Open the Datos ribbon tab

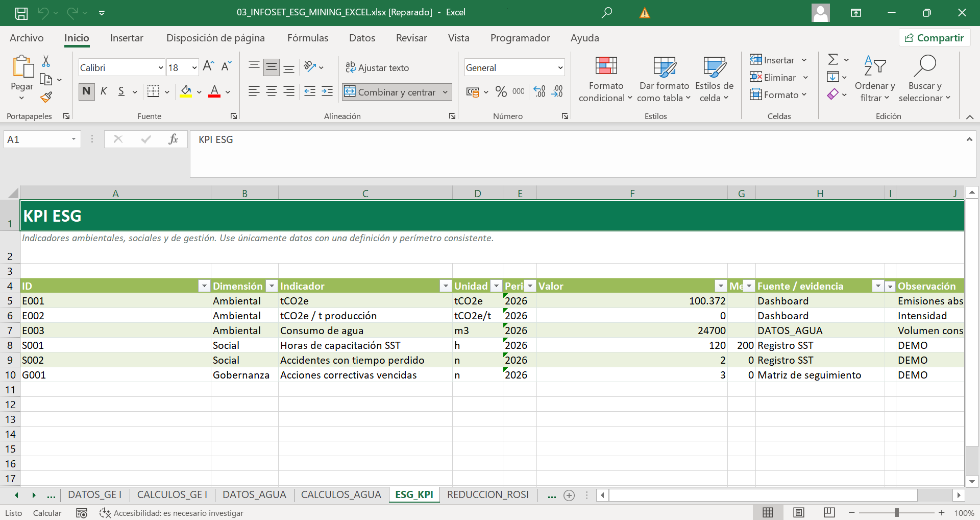[x=362, y=38]
